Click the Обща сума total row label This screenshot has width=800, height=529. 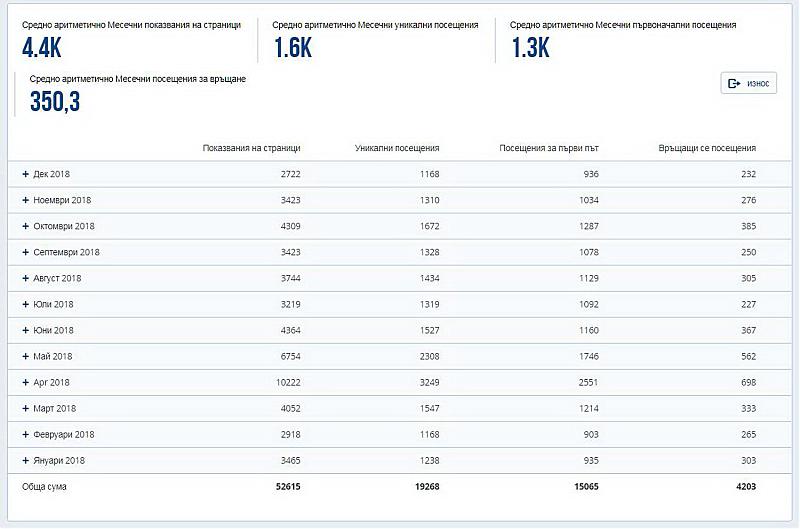coord(44,487)
